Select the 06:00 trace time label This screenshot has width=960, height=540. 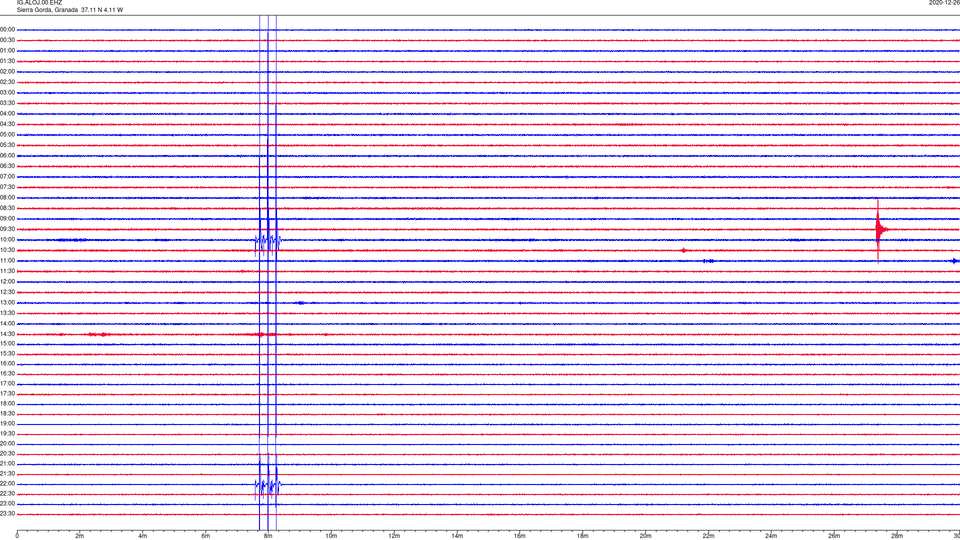point(7,156)
